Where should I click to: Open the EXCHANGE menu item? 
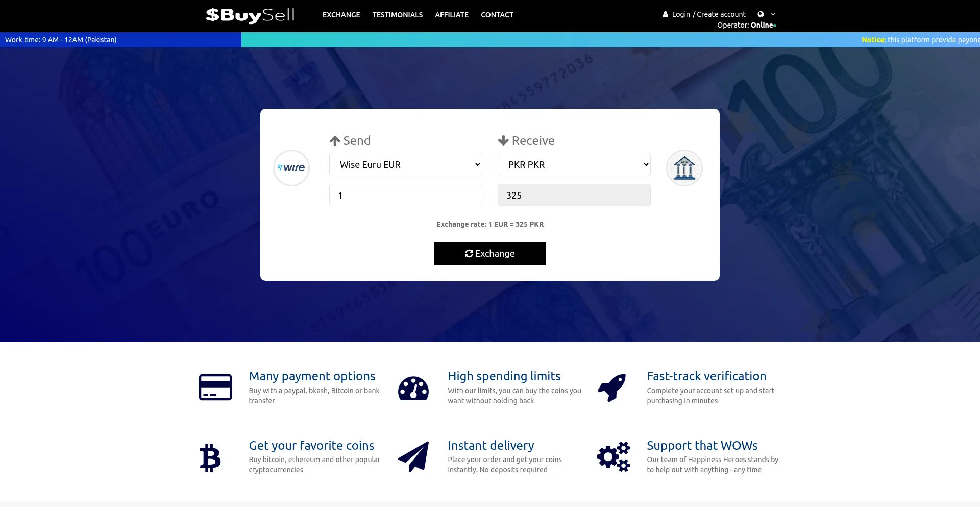click(x=341, y=15)
